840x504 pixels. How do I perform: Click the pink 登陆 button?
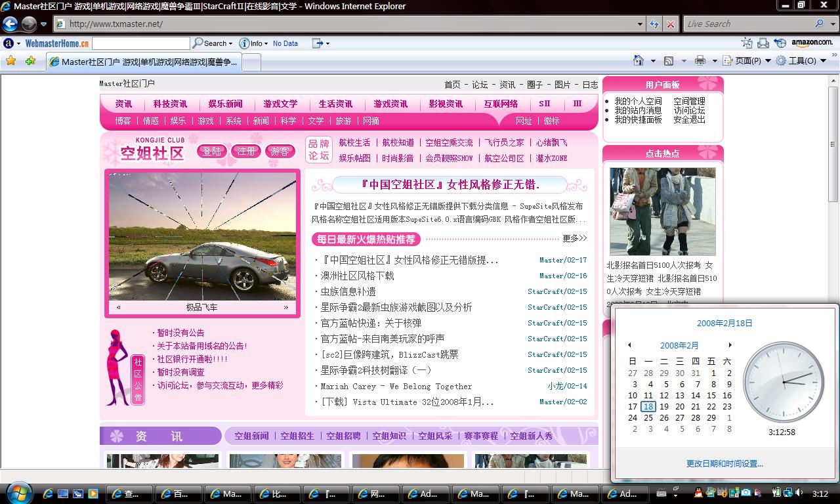coord(211,151)
